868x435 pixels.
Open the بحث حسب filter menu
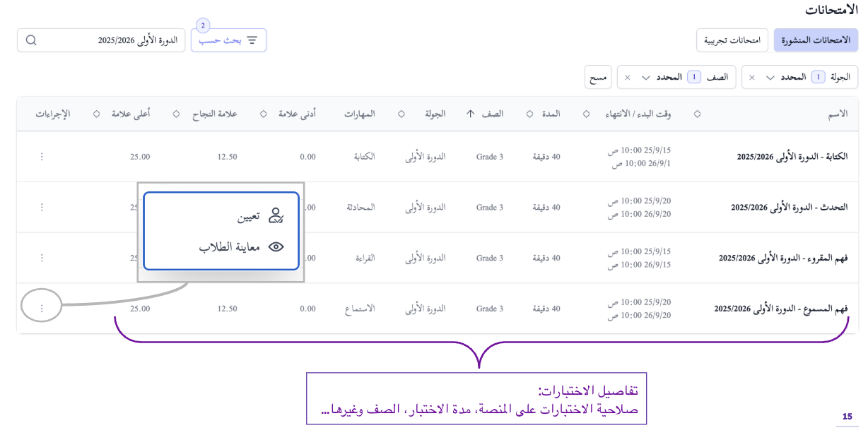pos(228,40)
